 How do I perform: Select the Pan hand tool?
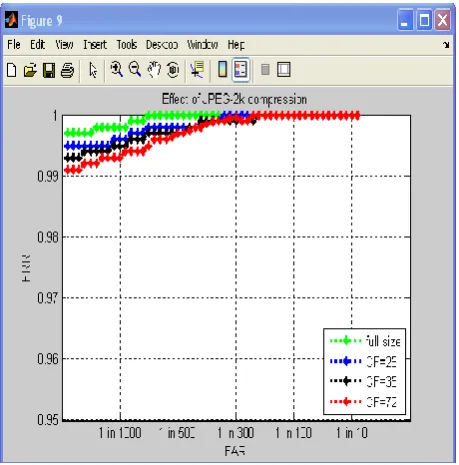(x=154, y=70)
